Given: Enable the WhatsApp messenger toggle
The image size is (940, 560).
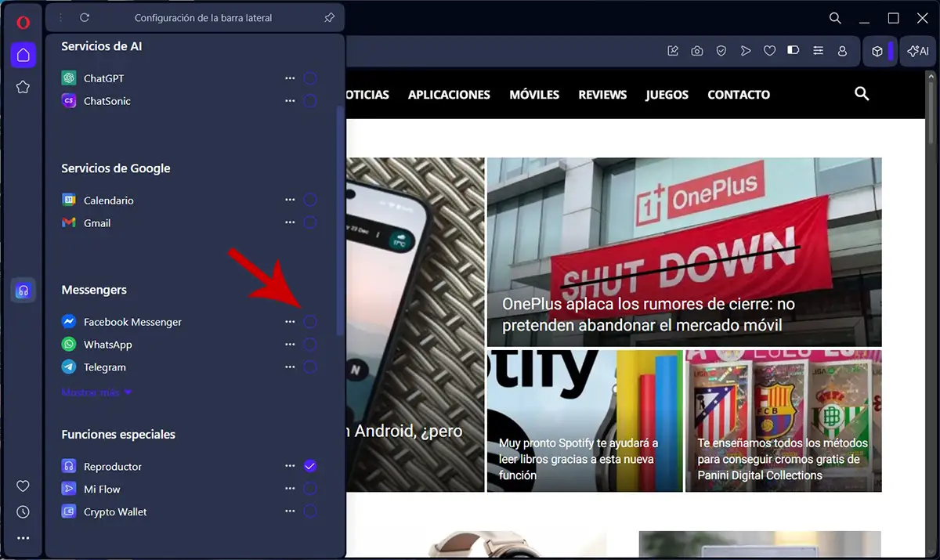Looking at the screenshot, I should pyautogui.click(x=310, y=344).
